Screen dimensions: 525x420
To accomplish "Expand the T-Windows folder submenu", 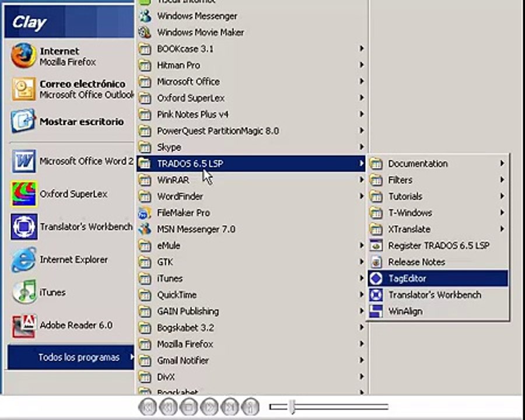I will [x=438, y=213].
